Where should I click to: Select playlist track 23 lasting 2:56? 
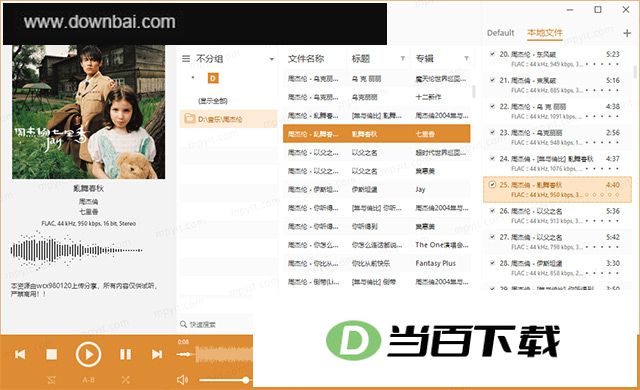(557, 137)
